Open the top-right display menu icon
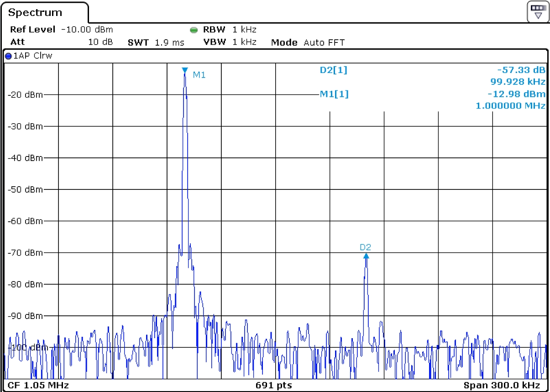 538,11
